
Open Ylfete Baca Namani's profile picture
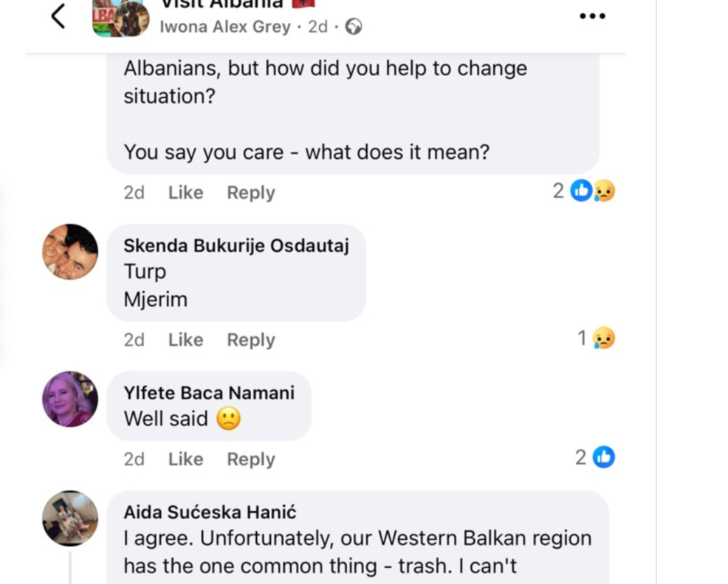pyautogui.click(x=70, y=399)
